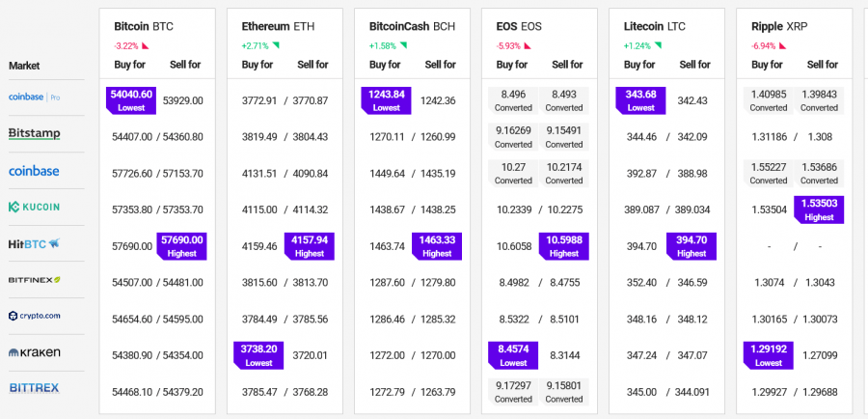Click lowest Litecoin buy price 343.68

click(640, 100)
